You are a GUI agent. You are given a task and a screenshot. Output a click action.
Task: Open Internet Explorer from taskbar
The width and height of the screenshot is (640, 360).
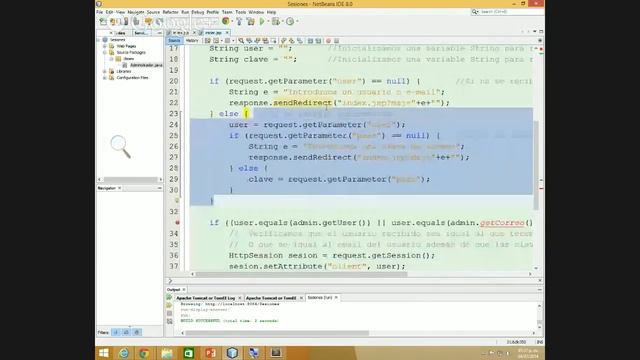pyautogui.click(x=124, y=353)
